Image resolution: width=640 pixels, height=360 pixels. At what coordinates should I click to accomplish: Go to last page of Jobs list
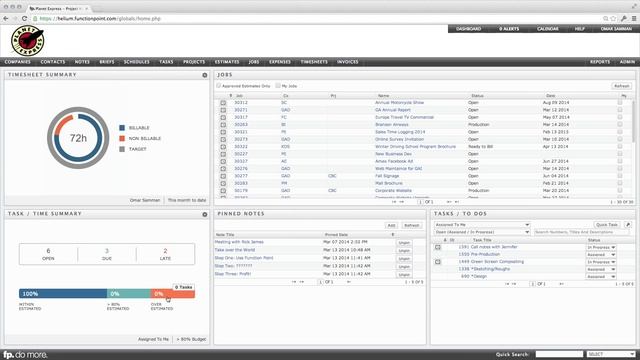click(457, 202)
